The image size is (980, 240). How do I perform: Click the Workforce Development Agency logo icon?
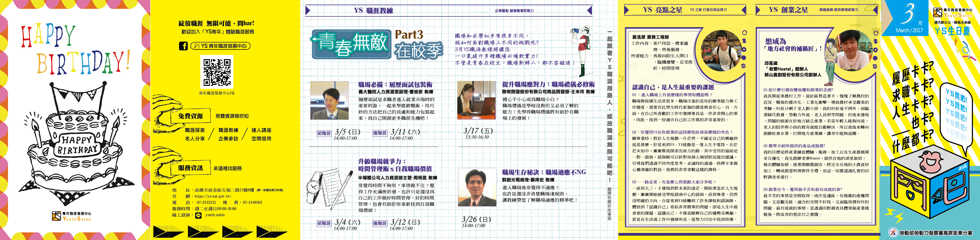[893, 232]
